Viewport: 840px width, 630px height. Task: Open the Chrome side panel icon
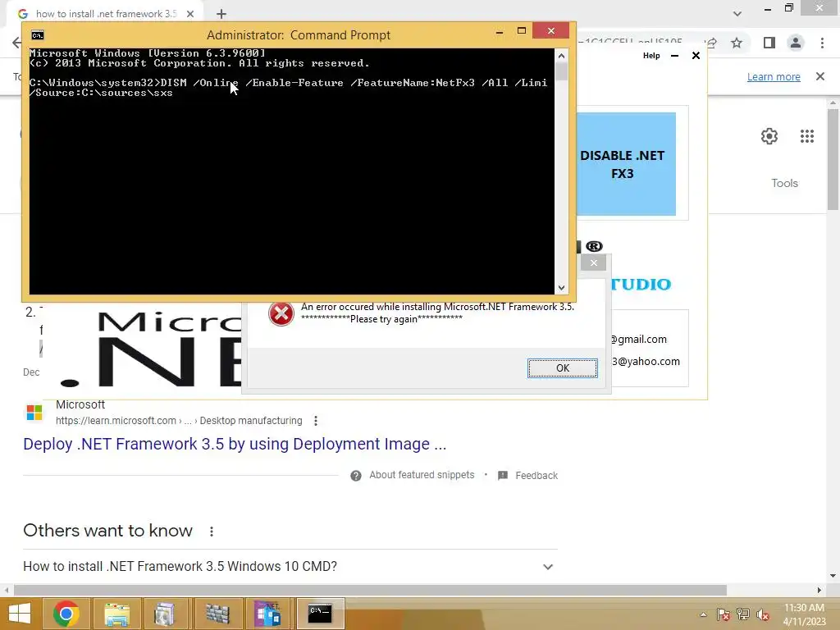[769, 43]
